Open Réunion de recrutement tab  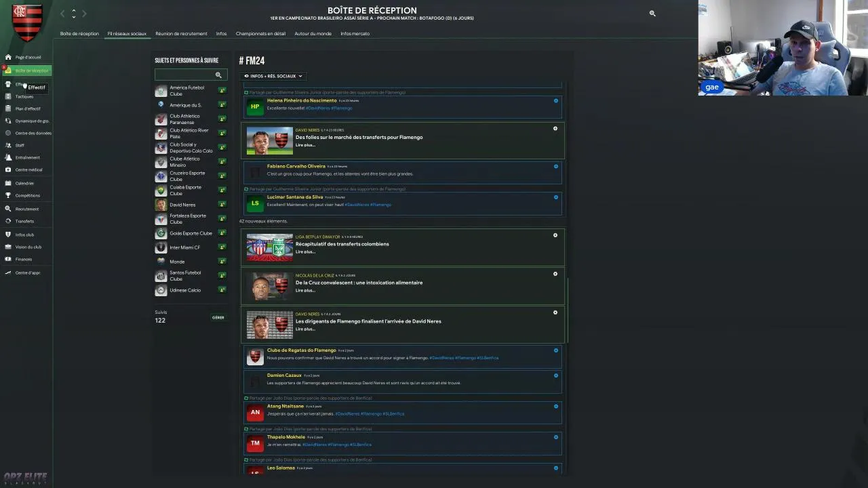181,33
